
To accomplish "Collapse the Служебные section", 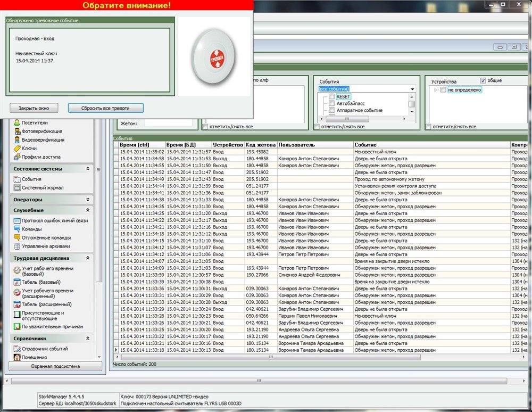I will (88, 210).
